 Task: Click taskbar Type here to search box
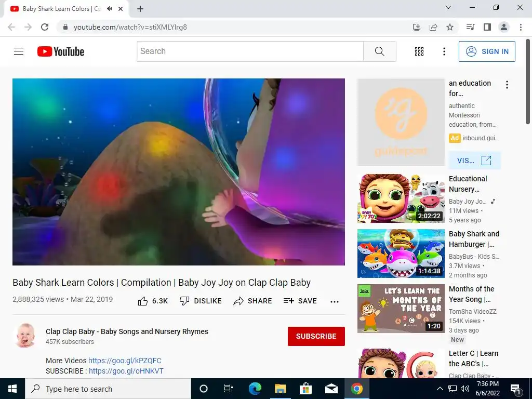108,389
